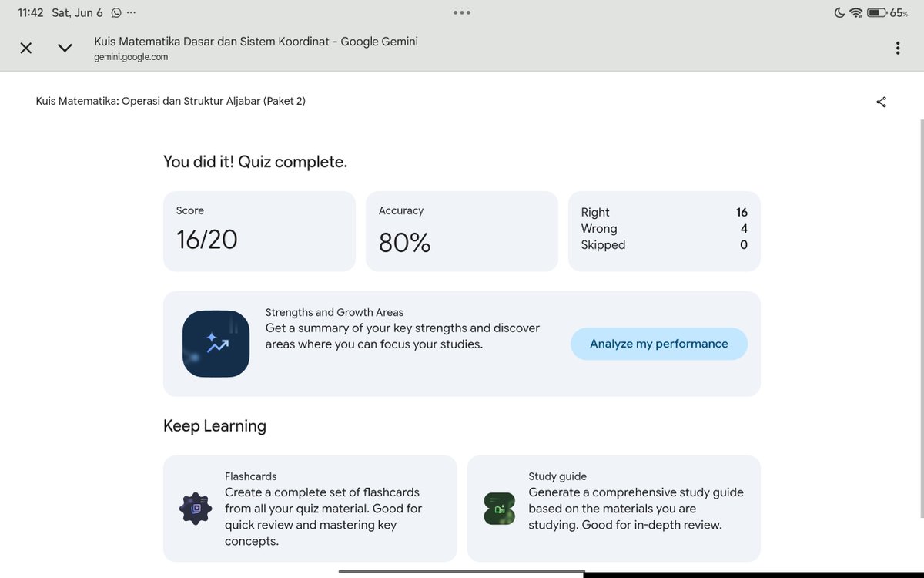This screenshot has width=924, height=578.
Task: Click the Keep Learning heading
Action: tap(215, 425)
